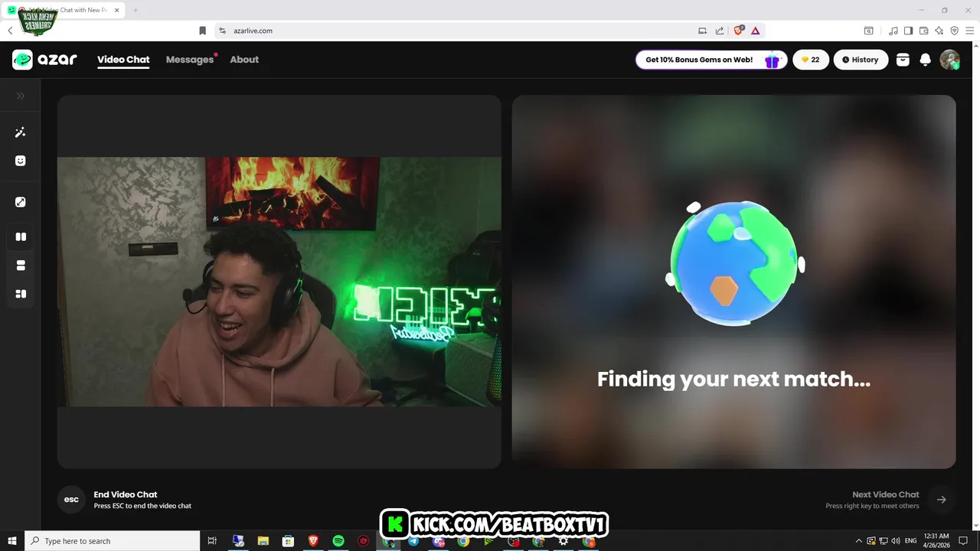Open Brave browser taskbar icon

[x=313, y=541]
